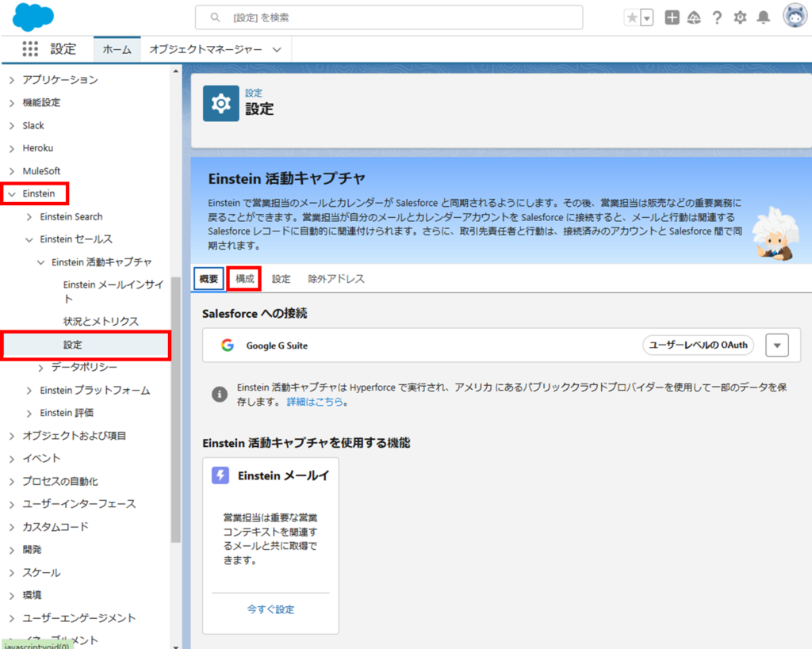
Task: Click the ユーザーレベルの OAuth badge
Action: (x=698, y=345)
